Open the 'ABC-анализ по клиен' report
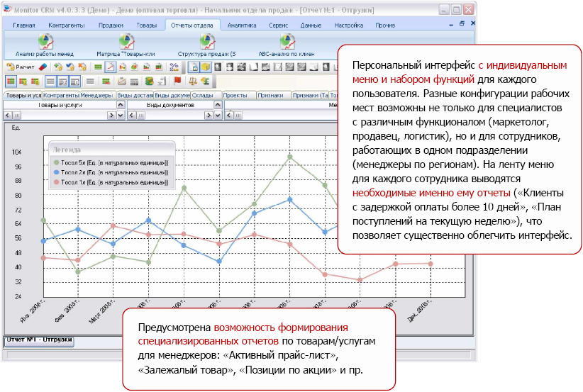 tap(287, 45)
